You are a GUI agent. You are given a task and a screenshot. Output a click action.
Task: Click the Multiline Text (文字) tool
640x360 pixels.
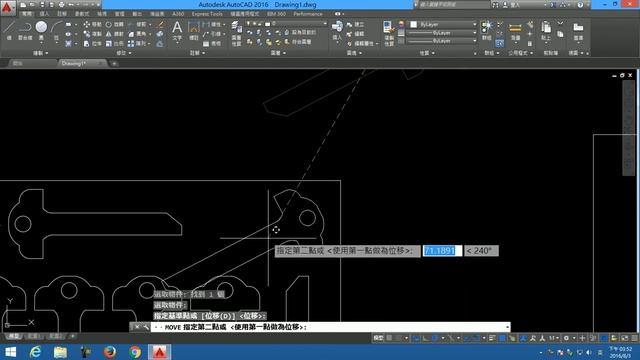click(177, 31)
